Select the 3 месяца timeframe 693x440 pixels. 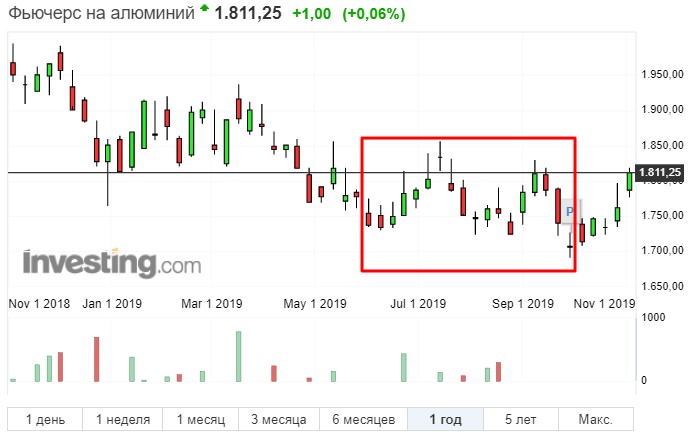point(279,419)
